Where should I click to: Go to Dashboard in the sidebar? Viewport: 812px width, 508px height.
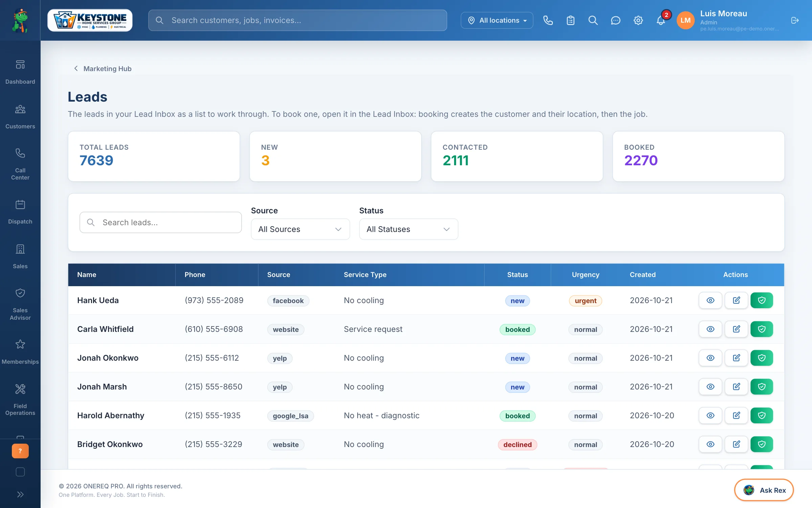pyautogui.click(x=20, y=72)
